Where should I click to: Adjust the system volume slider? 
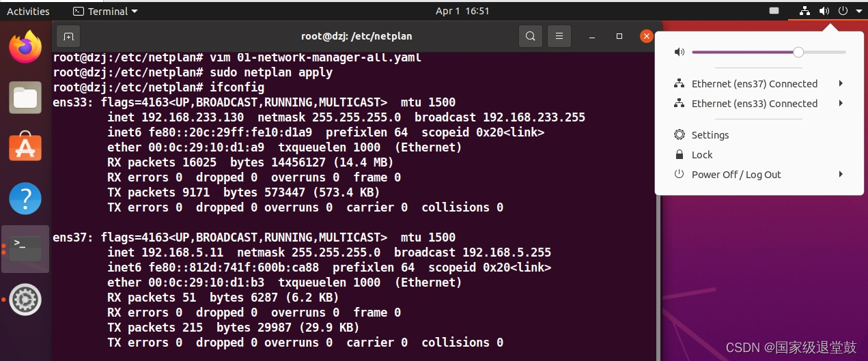coord(768,52)
